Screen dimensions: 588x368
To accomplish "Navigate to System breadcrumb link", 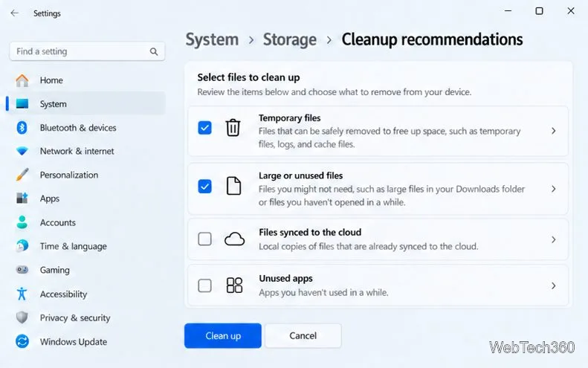I will (213, 39).
